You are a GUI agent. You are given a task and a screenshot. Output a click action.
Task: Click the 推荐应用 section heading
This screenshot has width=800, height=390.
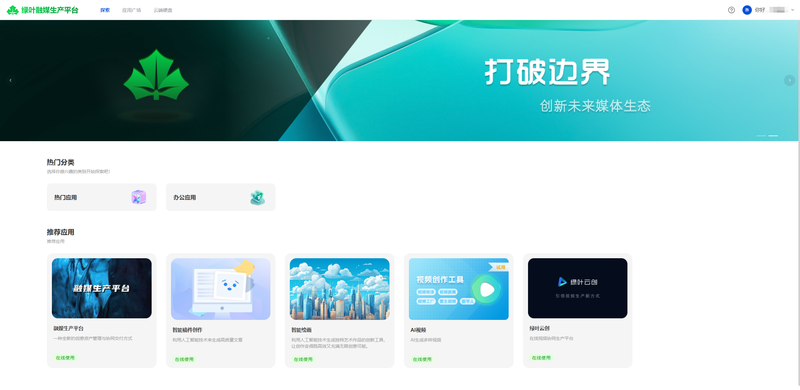tap(61, 232)
